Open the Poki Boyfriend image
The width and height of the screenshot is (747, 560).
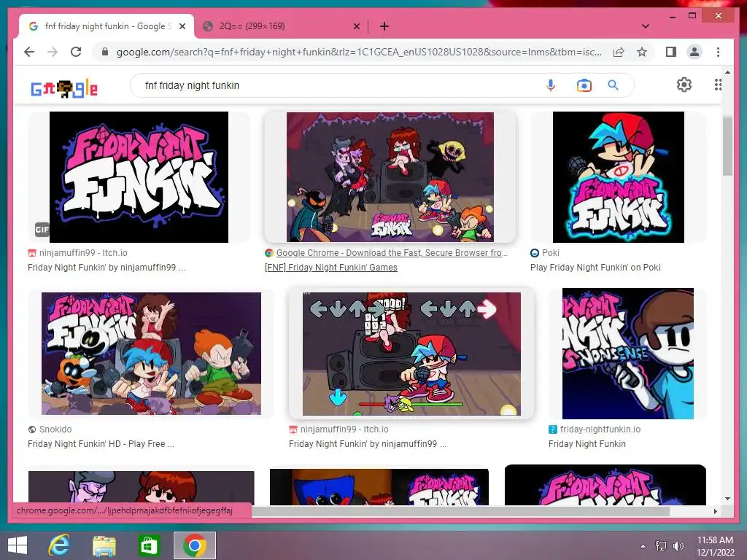(x=619, y=177)
